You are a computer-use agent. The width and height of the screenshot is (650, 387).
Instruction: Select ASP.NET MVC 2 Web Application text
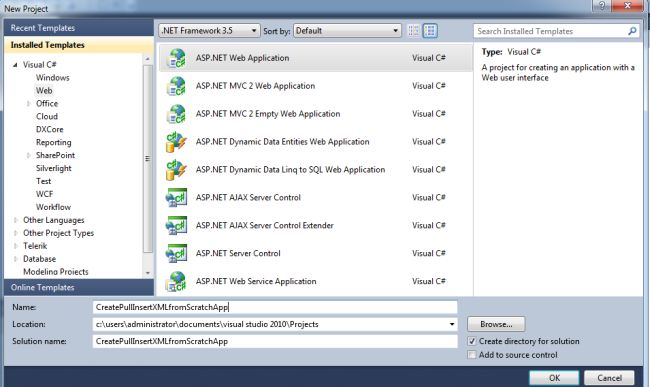(x=255, y=86)
